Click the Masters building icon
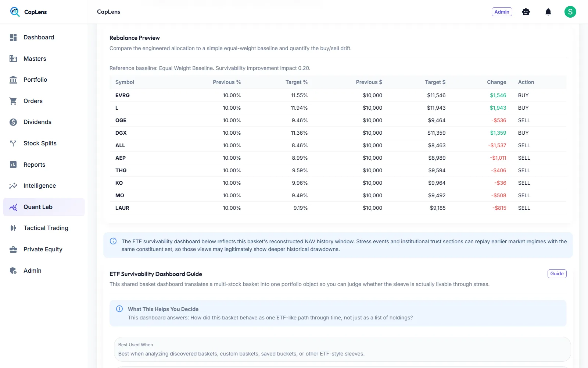The image size is (588, 368). click(x=13, y=59)
